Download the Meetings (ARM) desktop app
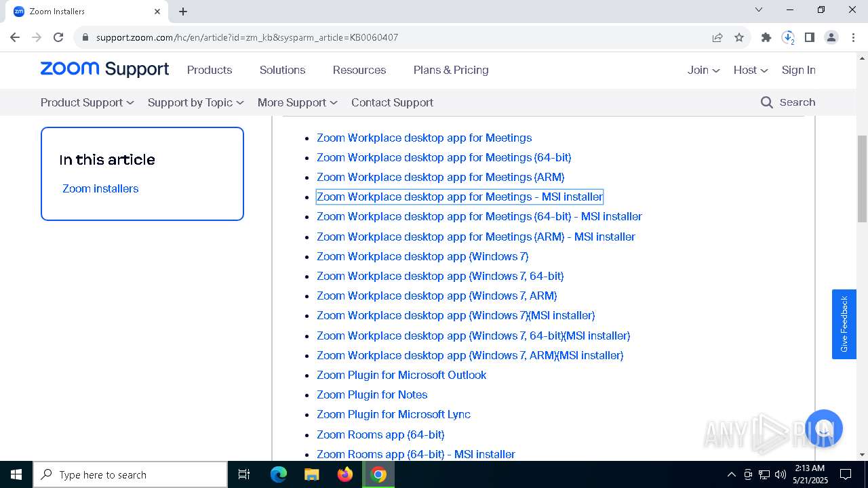 (441, 177)
